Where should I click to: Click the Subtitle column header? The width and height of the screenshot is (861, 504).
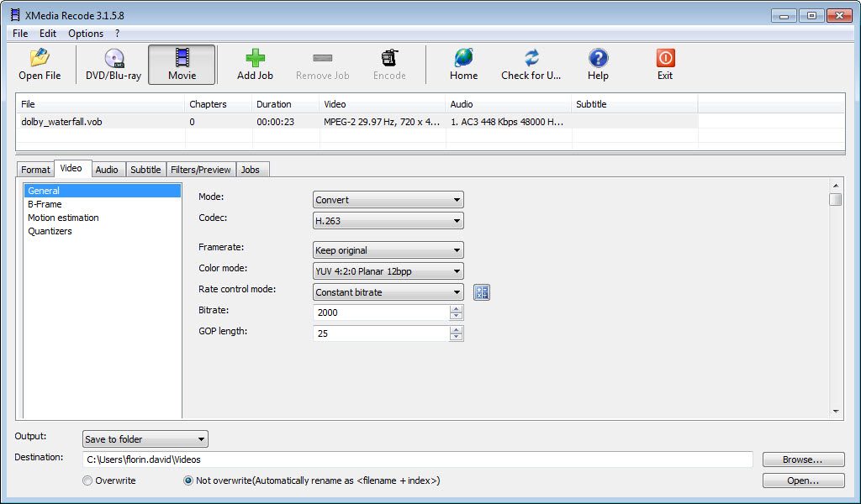635,104
